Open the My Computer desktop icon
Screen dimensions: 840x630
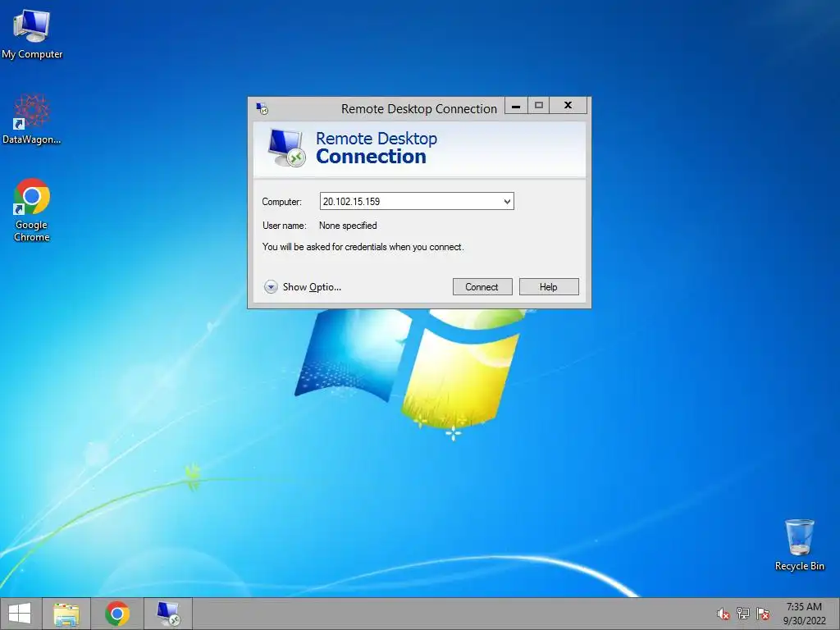coord(32,33)
